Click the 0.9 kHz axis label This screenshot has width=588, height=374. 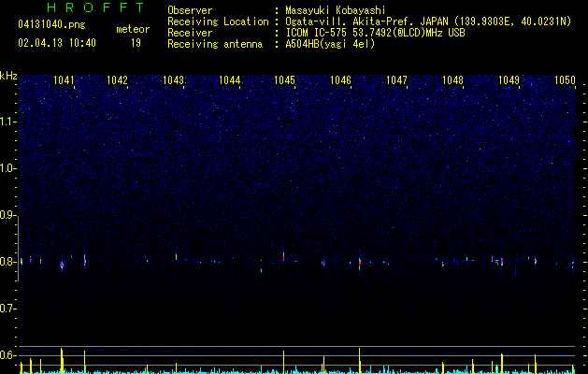pyautogui.click(x=7, y=215)
